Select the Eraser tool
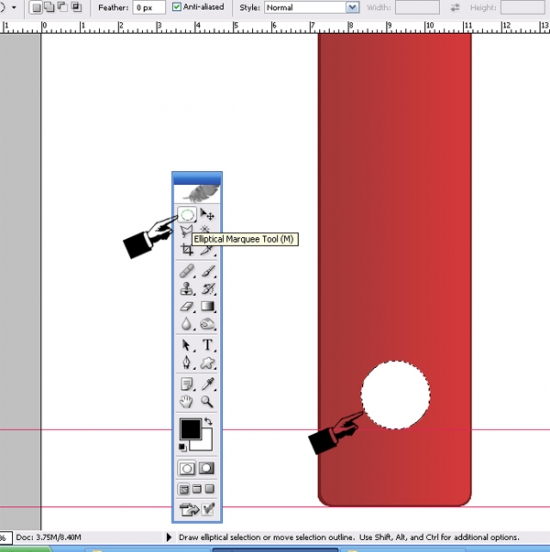This screenshot has height=552, width=550. pyautogui.click(x=187, y=307)
